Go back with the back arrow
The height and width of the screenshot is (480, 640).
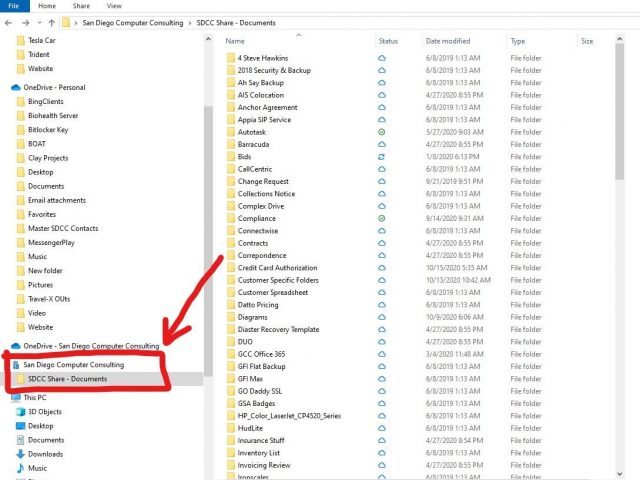(8, 23)
